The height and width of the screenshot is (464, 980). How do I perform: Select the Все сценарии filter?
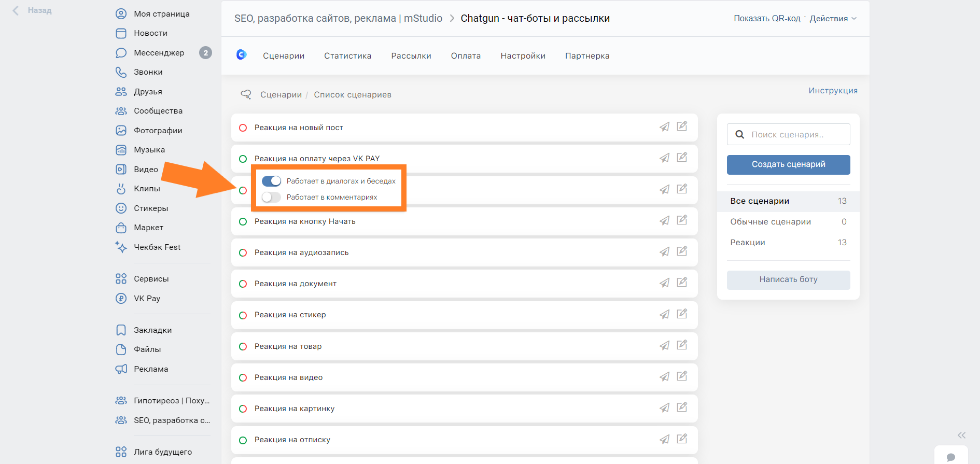pos(788,201)
